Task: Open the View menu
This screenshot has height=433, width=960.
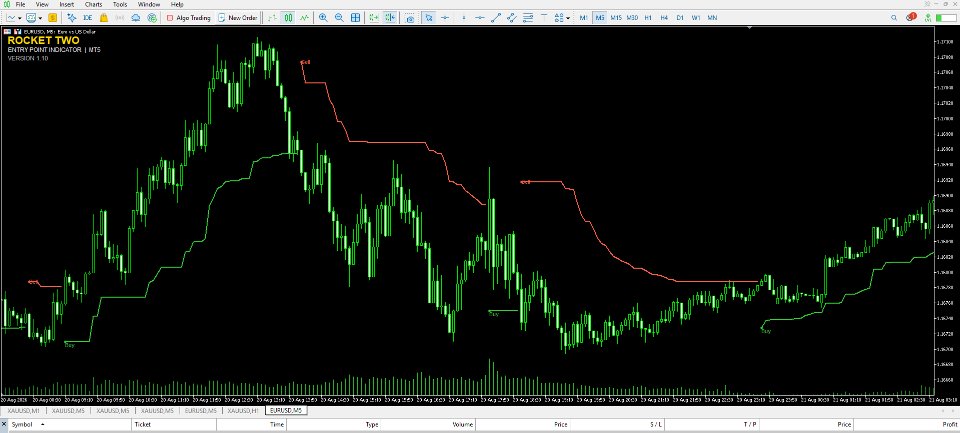Action: coord(42,4)
